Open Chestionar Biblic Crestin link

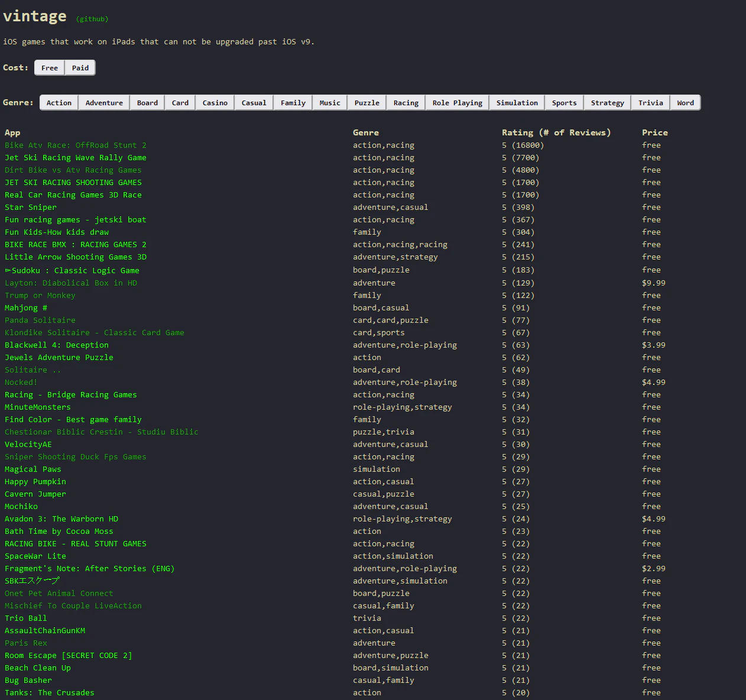click(102, 432)
